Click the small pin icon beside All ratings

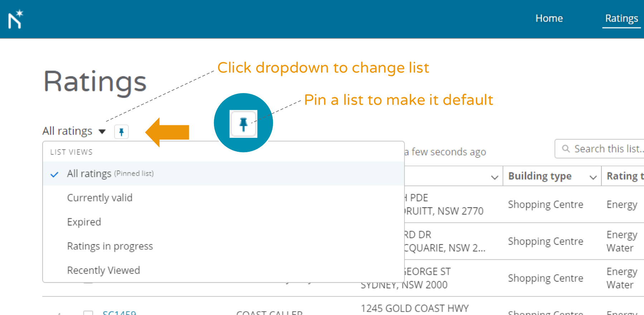121,132
